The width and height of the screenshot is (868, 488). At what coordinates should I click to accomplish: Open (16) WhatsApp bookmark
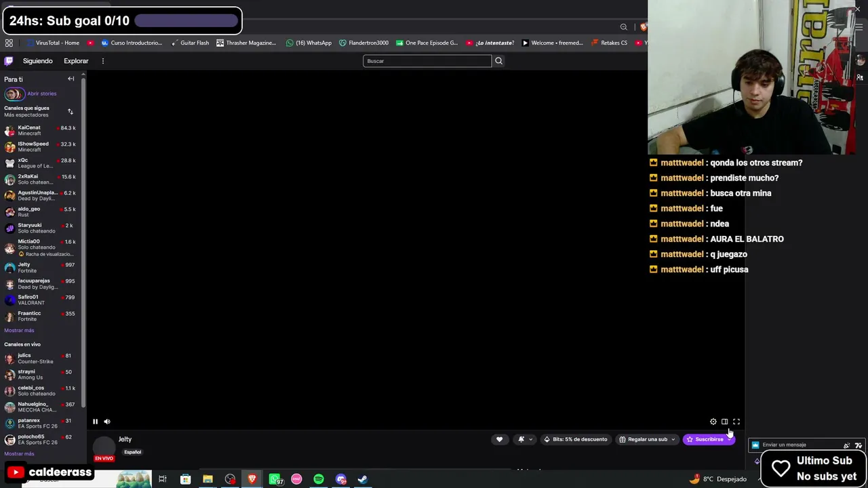tap(309, 43)
